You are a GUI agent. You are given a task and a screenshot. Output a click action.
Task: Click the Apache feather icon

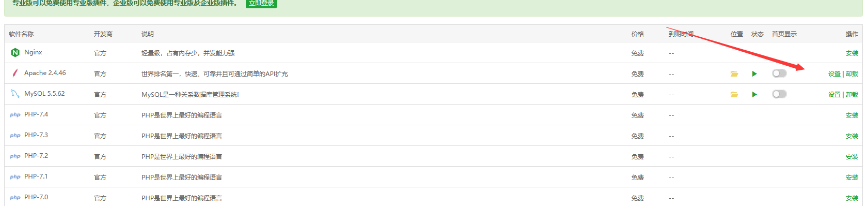[x=15, y=73]
